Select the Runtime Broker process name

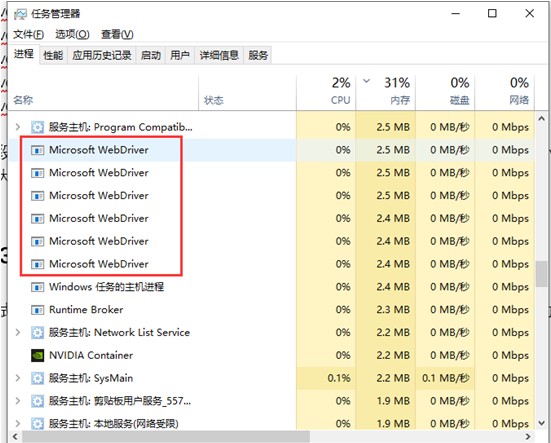click(x=86, y=310)
